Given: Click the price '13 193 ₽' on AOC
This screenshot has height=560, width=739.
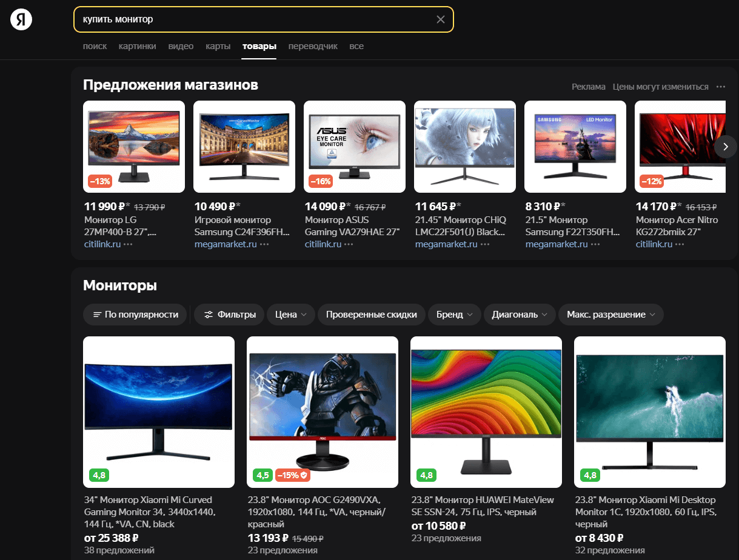Looking at the screenshot, I should click(x=268, y=538).
